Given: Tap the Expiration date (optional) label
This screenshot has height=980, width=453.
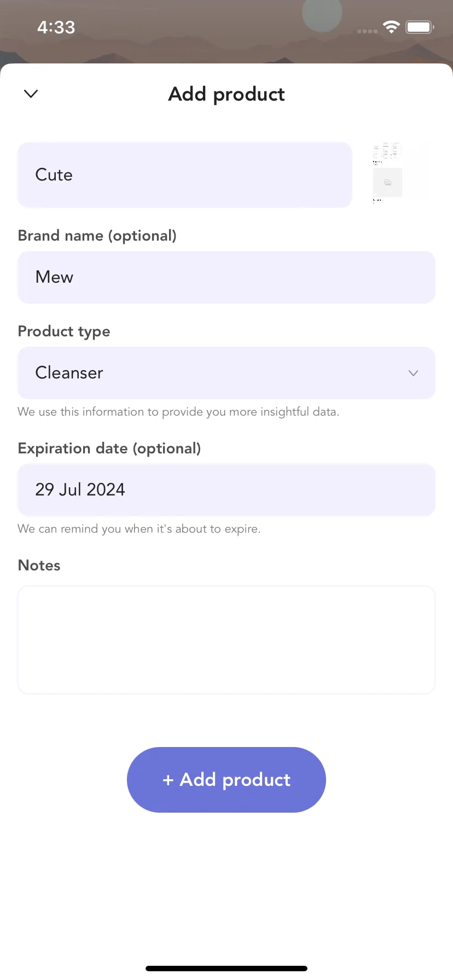Looking at the screenshot, I should click(x=109, y=448).
